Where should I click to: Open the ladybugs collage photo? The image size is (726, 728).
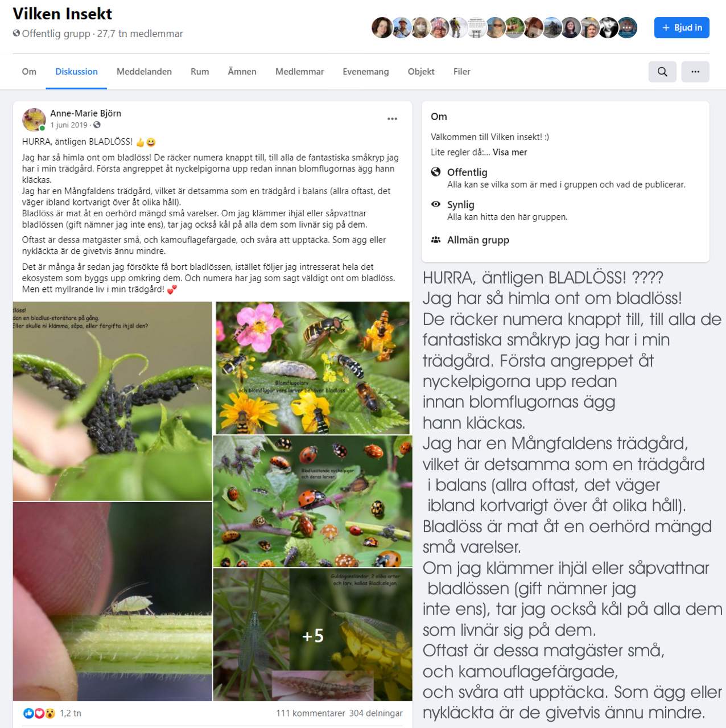click(x=313, y=501)
